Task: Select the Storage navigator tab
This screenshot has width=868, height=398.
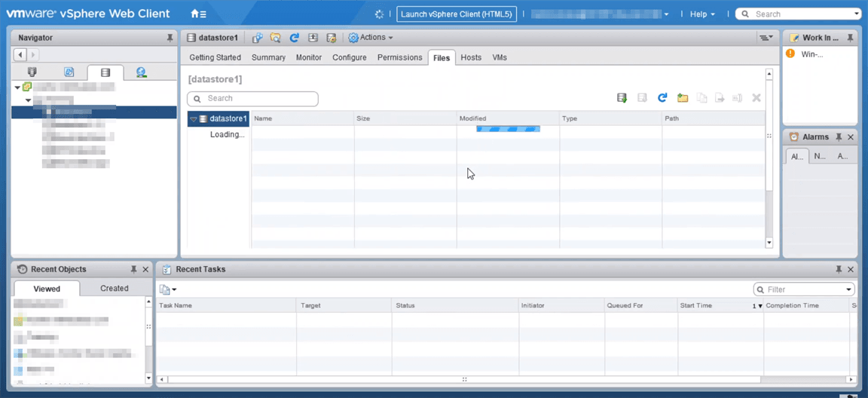Action: (105, 72)
